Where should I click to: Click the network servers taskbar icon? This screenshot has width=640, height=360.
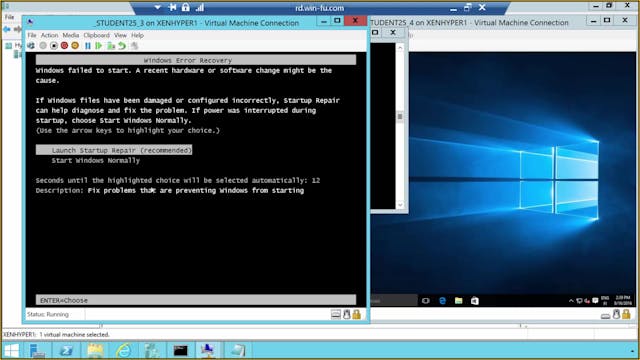point(152,351)
